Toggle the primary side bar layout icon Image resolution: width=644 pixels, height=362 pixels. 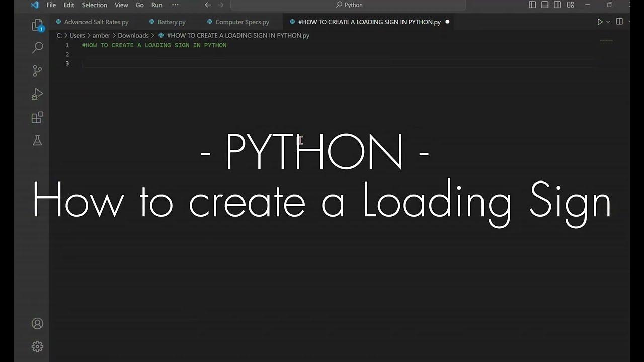[x=532, y=5]
